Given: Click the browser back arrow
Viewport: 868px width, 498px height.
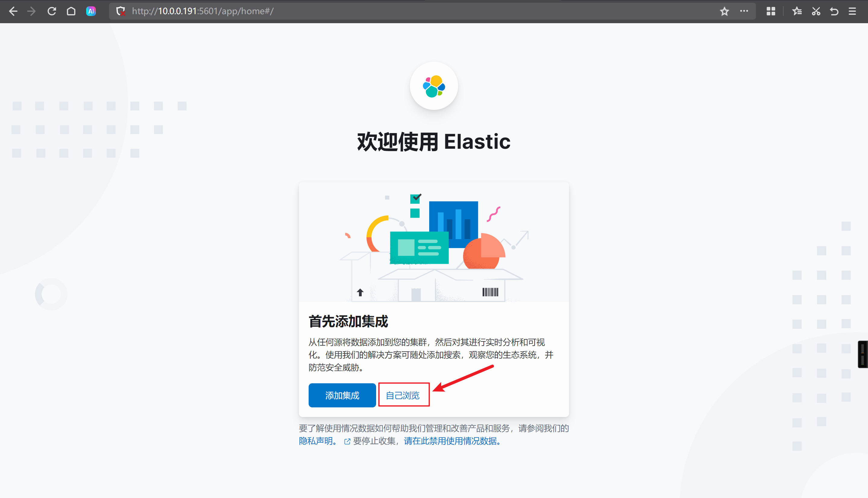Looking at the screenshot, I should point(13,11).
